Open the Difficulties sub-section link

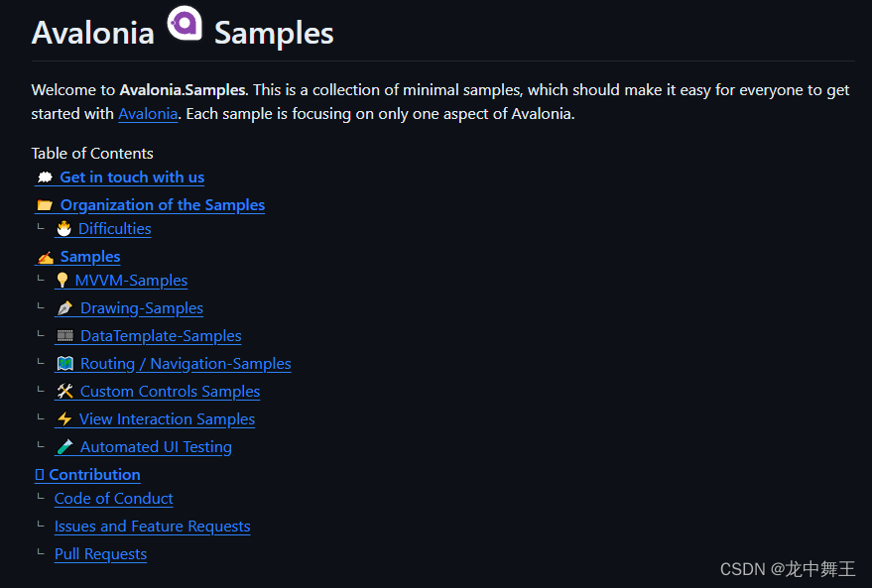tap(114, 228)
